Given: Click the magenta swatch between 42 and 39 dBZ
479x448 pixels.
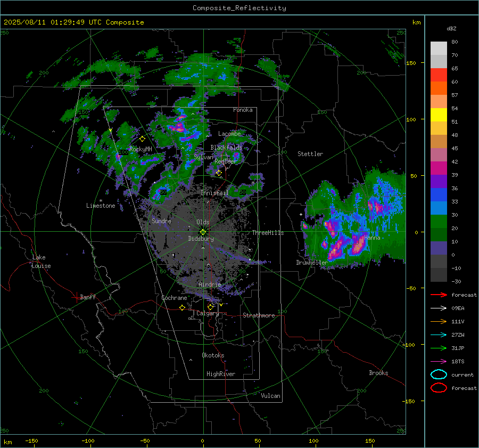Looking at the screenshot, I should click(439, 168).
